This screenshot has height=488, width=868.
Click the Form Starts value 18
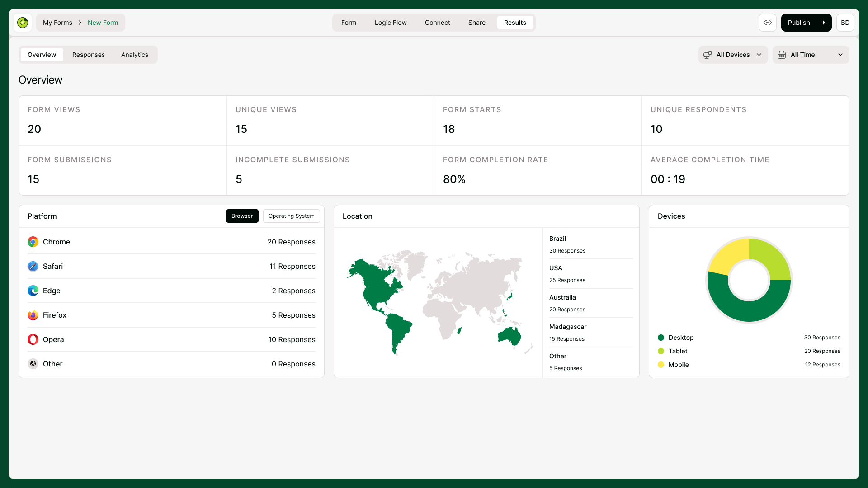coord(449,129)
